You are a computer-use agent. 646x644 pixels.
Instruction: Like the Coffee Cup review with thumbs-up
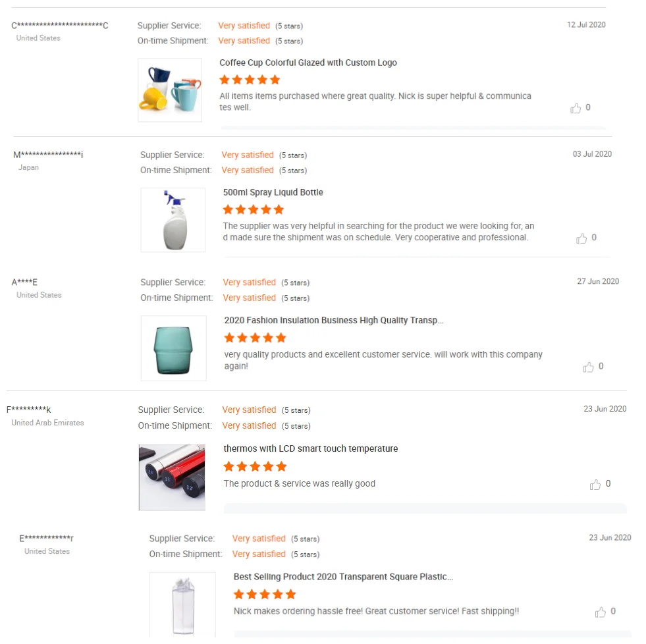click(x=575, y=108)
